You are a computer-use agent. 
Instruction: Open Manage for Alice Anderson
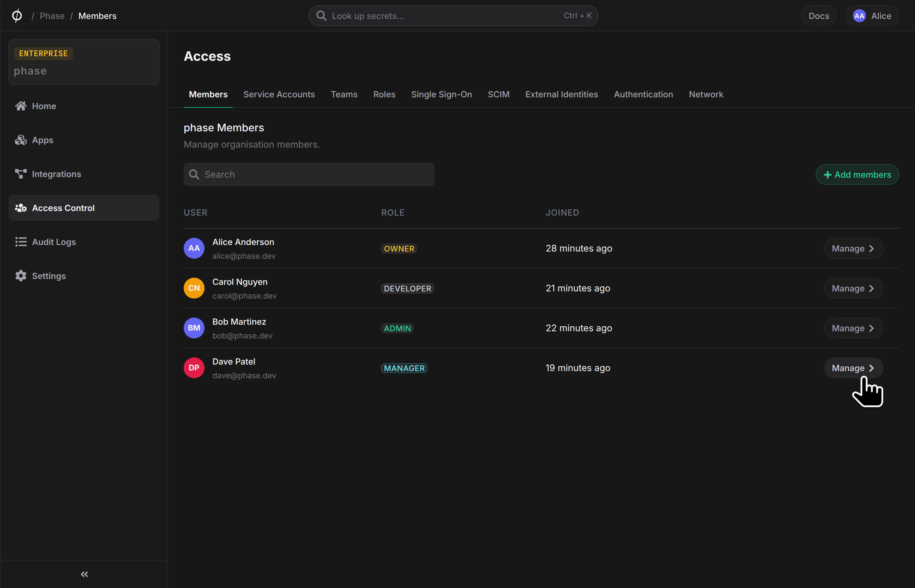[853, 248]
